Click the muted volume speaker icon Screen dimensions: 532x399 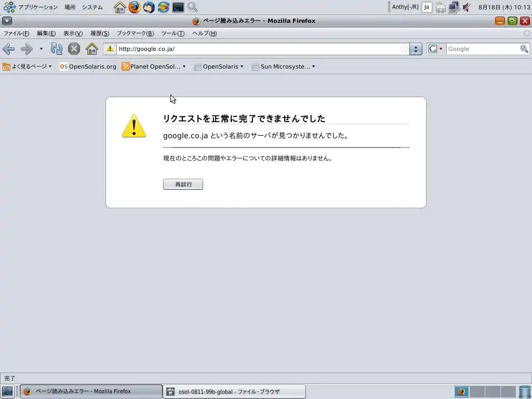(467, 7)
